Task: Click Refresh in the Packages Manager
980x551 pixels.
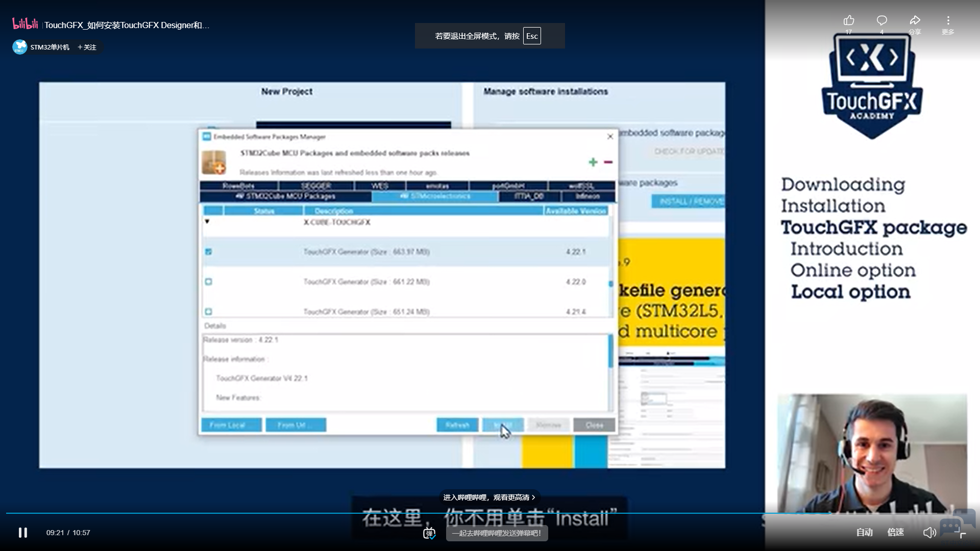Action: point(457,425)
